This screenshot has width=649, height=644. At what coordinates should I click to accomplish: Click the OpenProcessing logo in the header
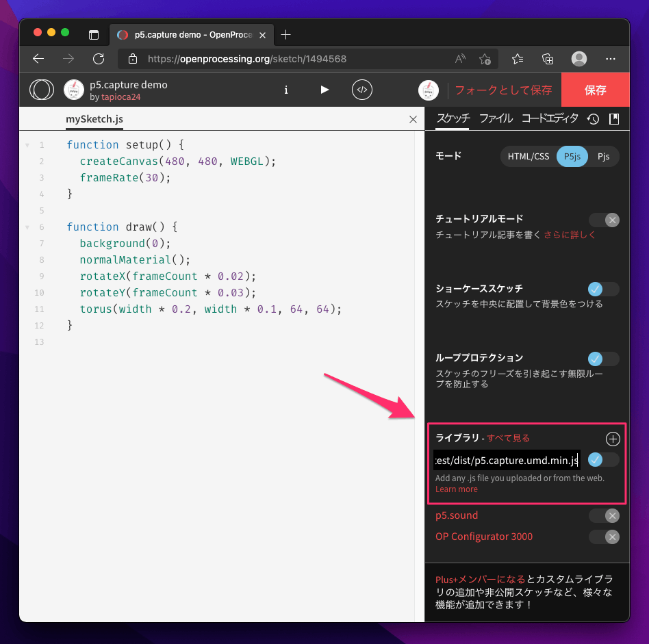coord(42,90)
